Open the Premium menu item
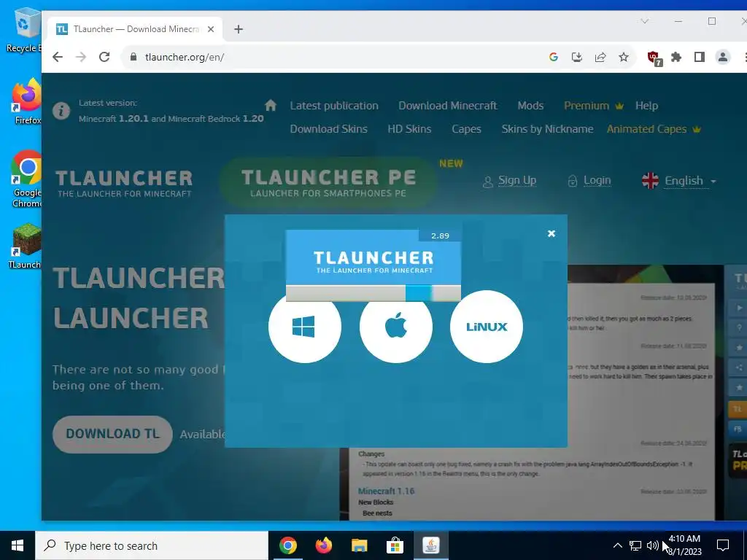Screen dimensions: 747x560 594,106
